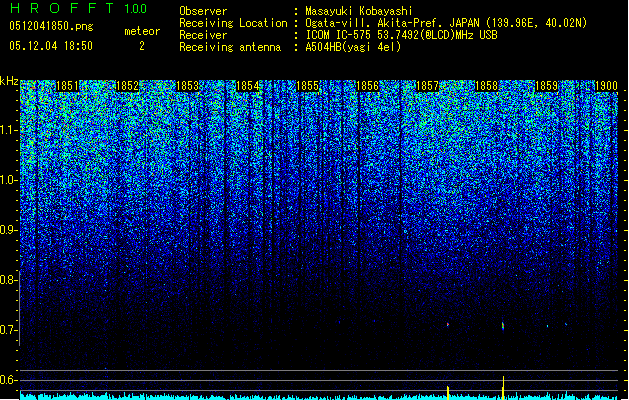Click the HROFFT 1.0.0 title text
Screen dimensions: 629x400
click(x=78, y=8)
